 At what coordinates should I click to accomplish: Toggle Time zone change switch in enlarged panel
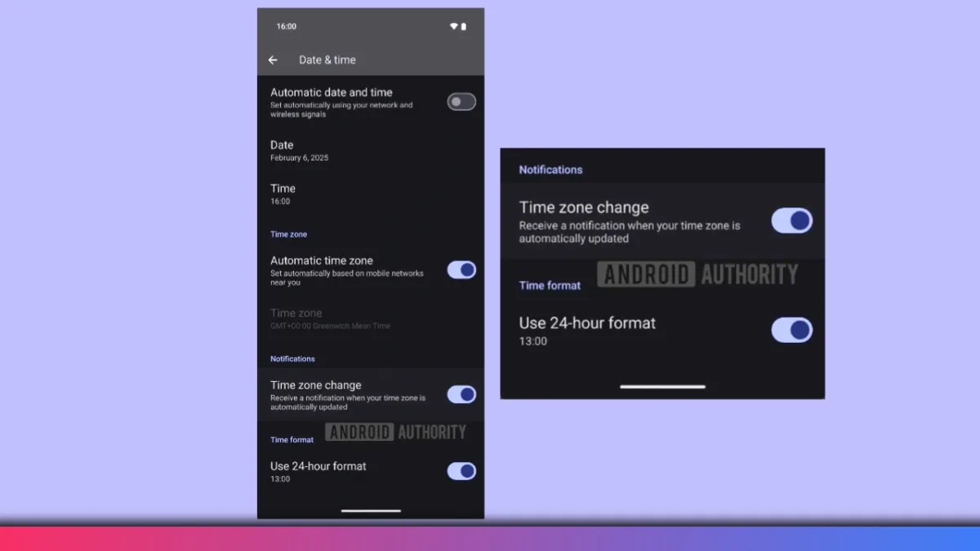[791, 220]
